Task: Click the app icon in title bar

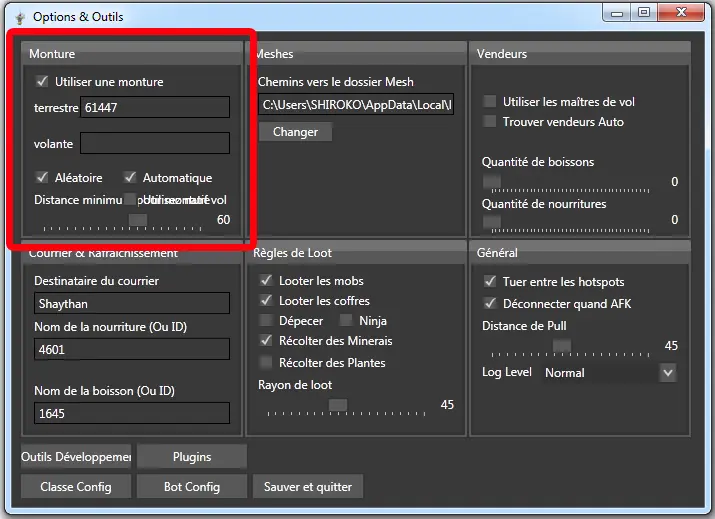Action: (17, 17)
